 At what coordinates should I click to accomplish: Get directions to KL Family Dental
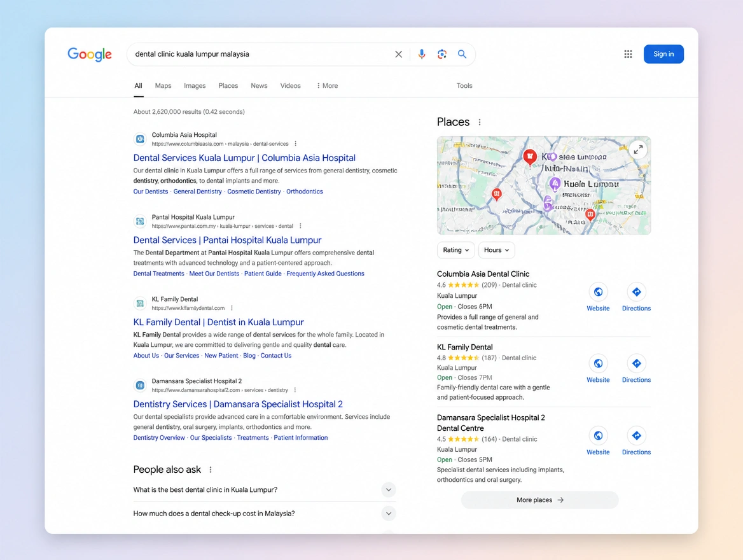[x=636, y=369]
